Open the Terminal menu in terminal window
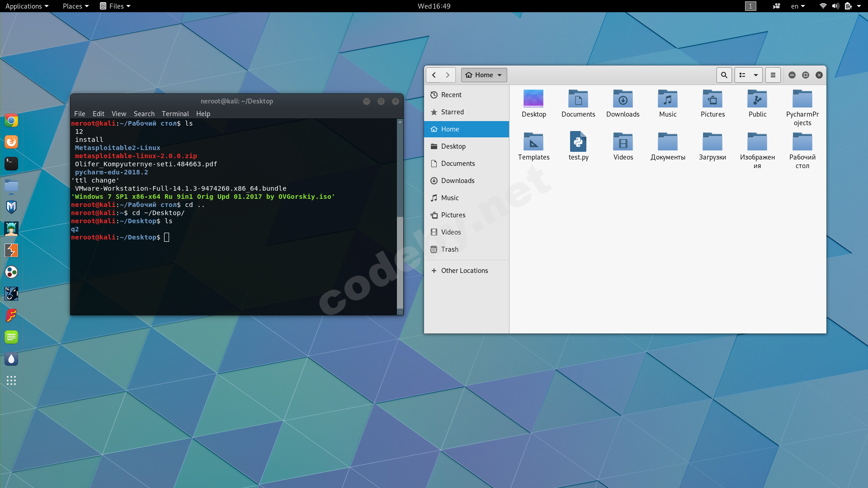 click(175, 114)
